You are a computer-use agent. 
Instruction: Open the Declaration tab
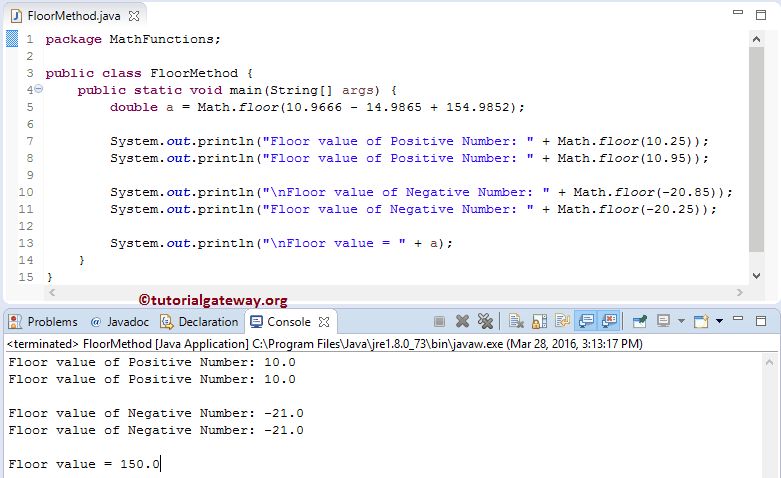click(199, 322)
